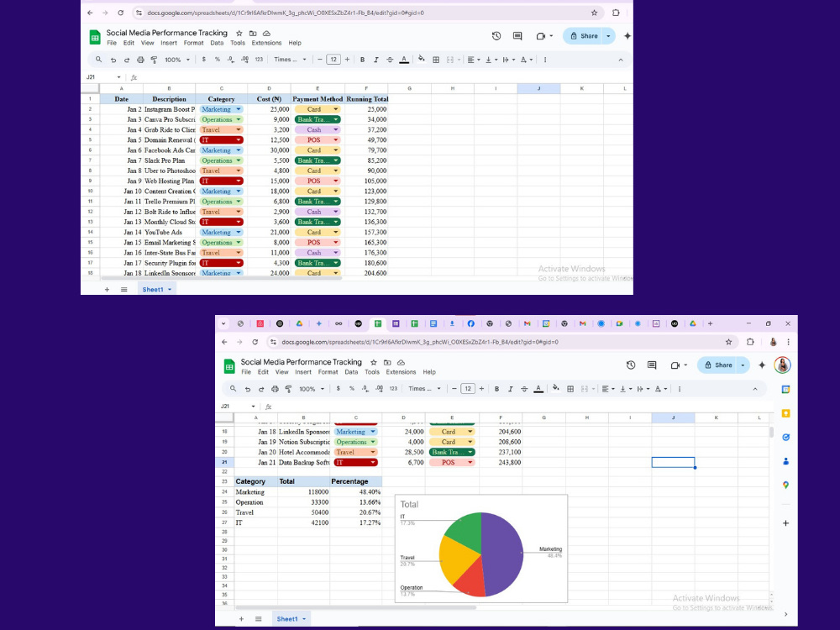Click the borders icon in upper window toolbar
Viewport: 840px width, 630px height.
436,60
